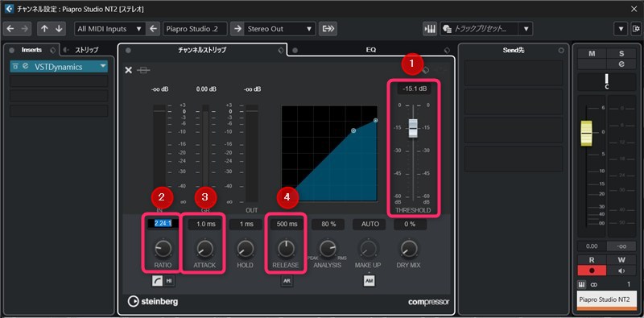Open VSTDynamics insert slot dropdown arrow
644x318 pixels.
103,67
